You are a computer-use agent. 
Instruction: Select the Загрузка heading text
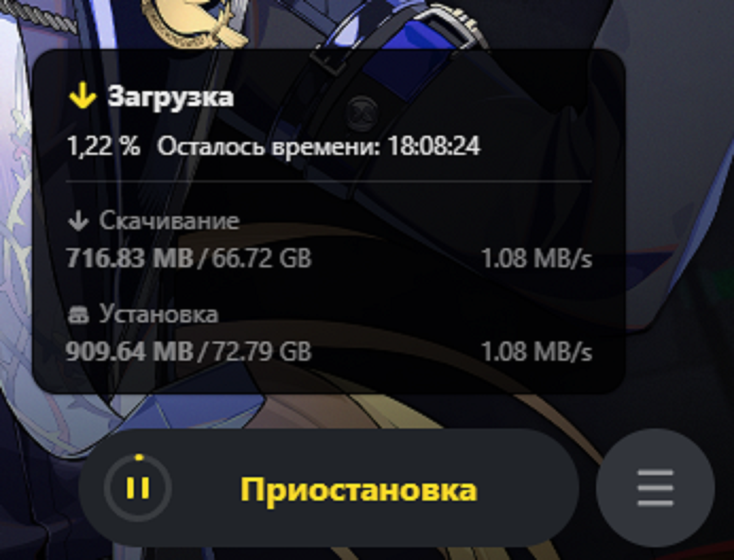click(171, 97)
